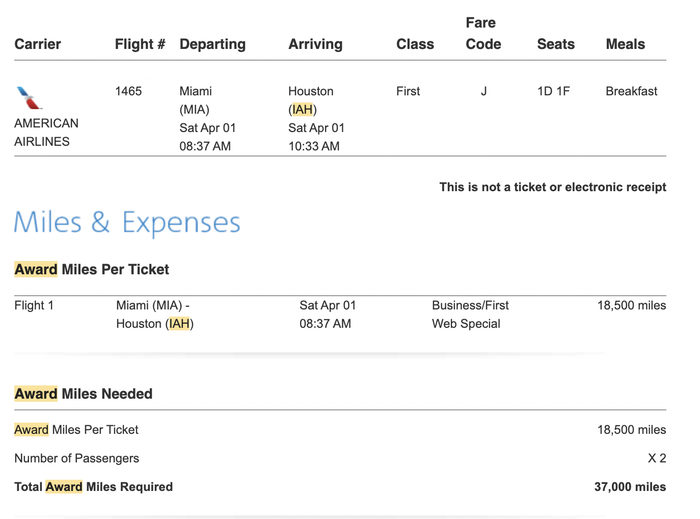Click the 10:33 AM arrival time

coord(314,146)
